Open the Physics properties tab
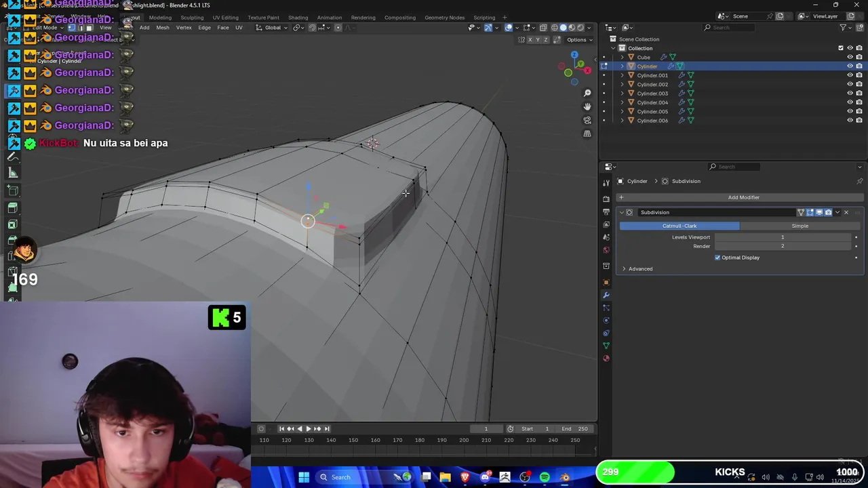Viewport: 868px width, 488px height. pos(606,320)
